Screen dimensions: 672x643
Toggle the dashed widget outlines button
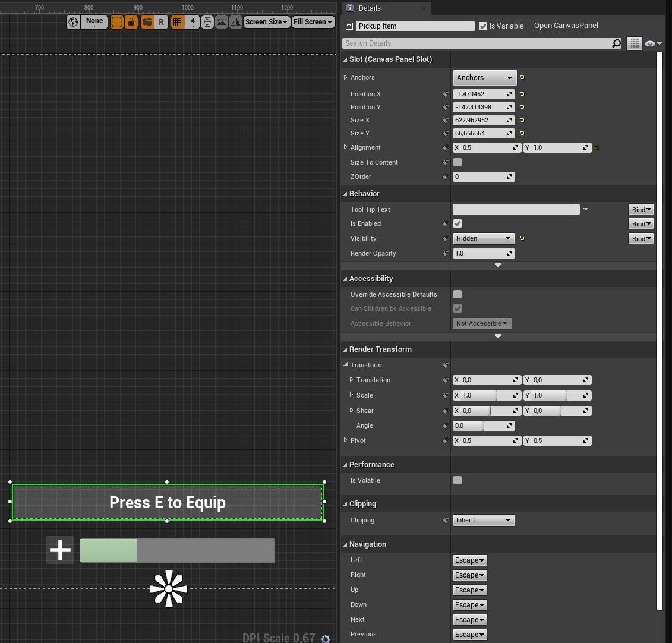coord(116,22)
